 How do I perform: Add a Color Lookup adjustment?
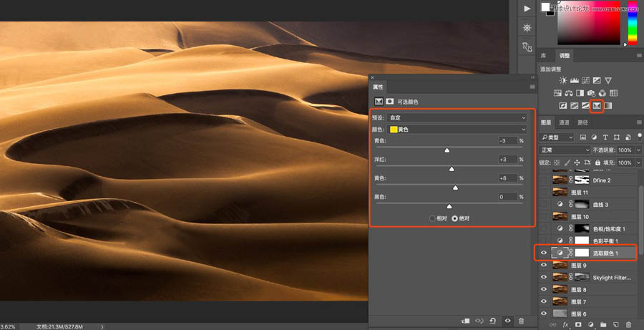pyautogui.click(x=613, y=93)
